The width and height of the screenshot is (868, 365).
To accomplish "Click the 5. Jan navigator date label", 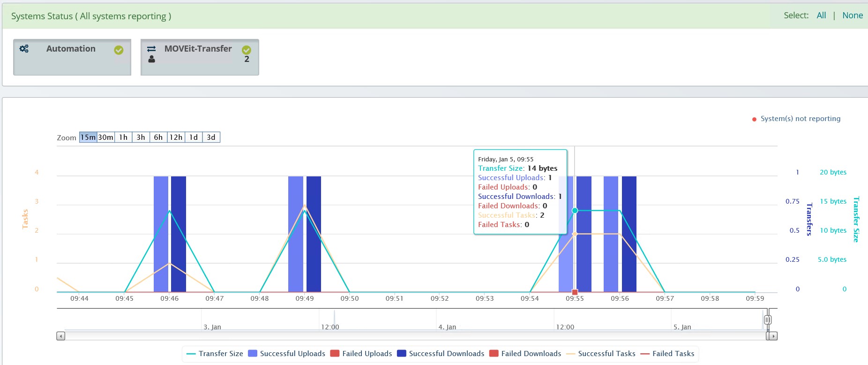I will tap(682, 327).
